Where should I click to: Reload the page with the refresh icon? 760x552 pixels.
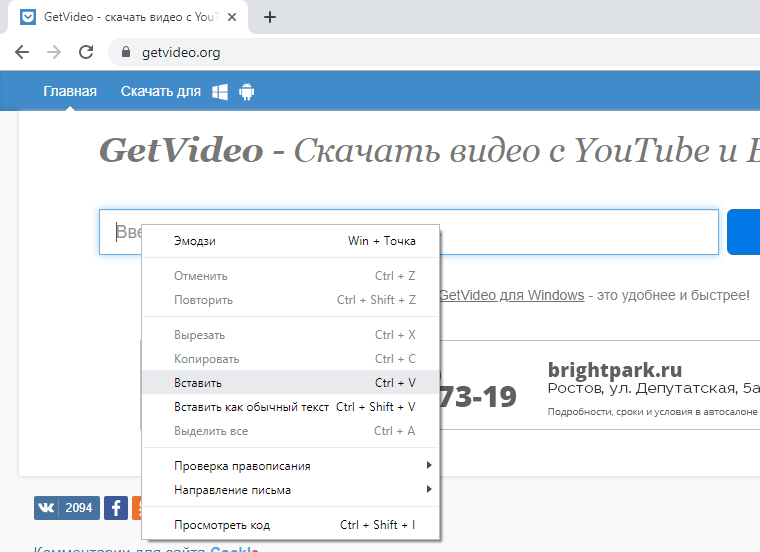click(x=86, y=52)
